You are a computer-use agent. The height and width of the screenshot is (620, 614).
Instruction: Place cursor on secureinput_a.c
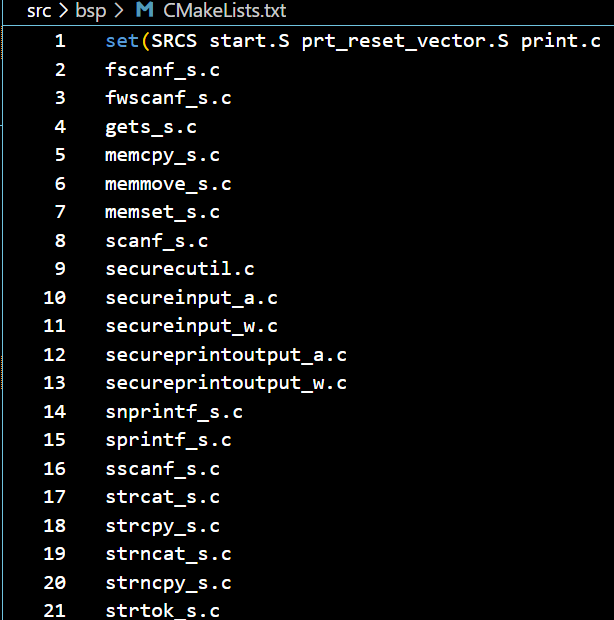point(191,298)
